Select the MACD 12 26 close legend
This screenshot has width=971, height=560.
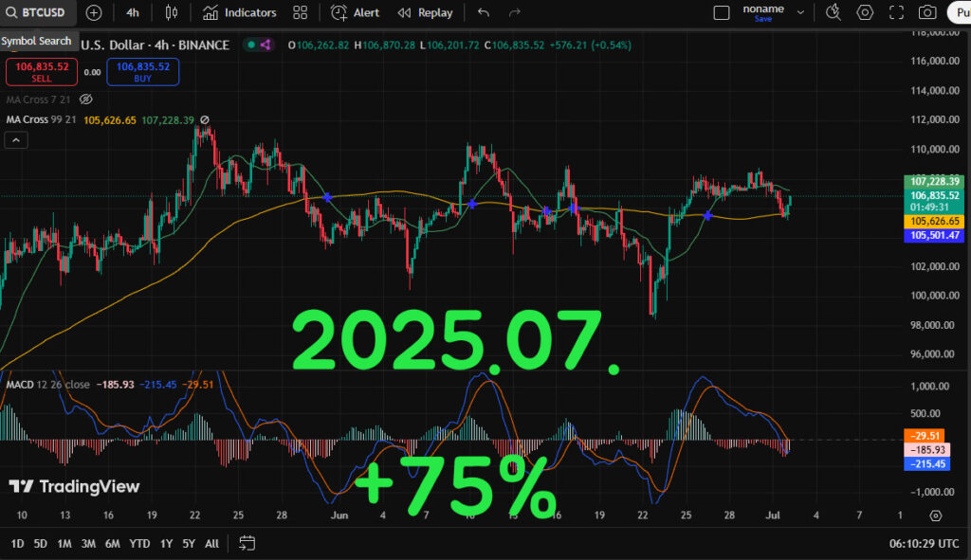47,385
